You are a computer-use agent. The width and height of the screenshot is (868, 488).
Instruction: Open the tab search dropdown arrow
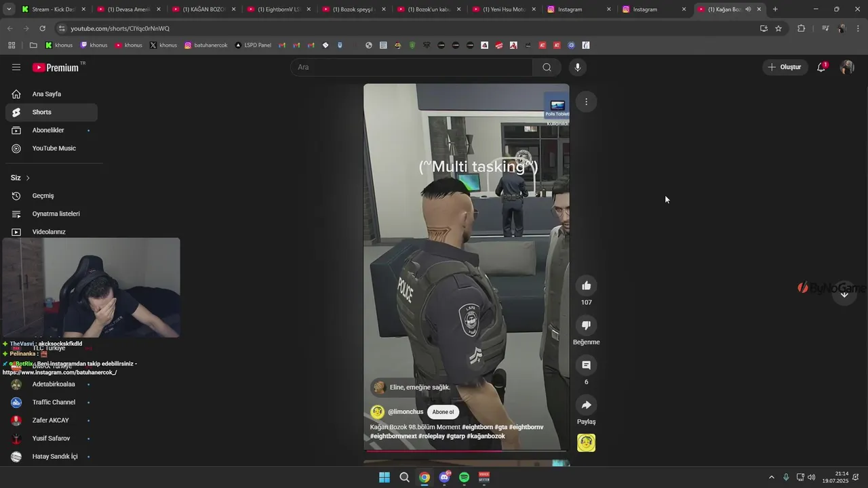pos(8,9)
